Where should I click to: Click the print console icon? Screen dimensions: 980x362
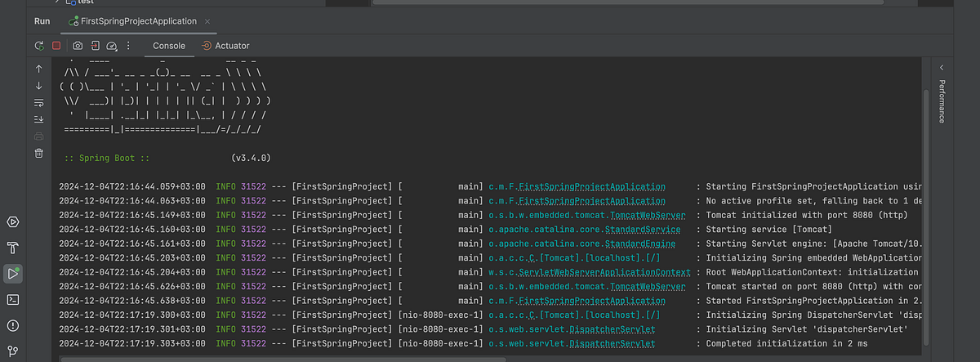(x=38, y=136)
